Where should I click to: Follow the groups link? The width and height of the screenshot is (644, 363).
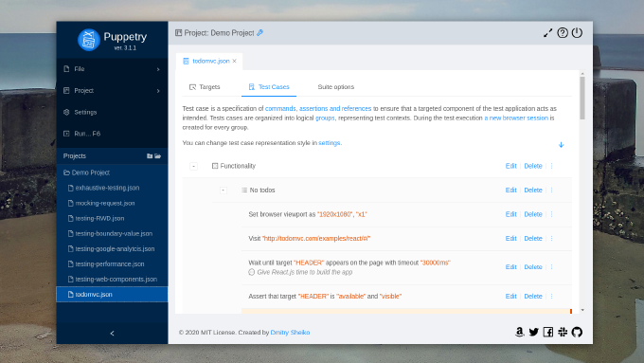coord(325,118)
